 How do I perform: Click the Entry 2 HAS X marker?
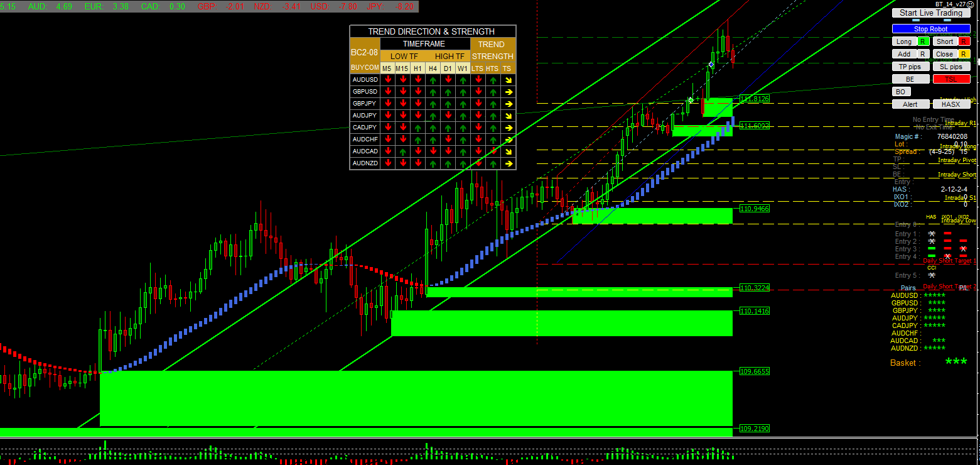(932, 241)
